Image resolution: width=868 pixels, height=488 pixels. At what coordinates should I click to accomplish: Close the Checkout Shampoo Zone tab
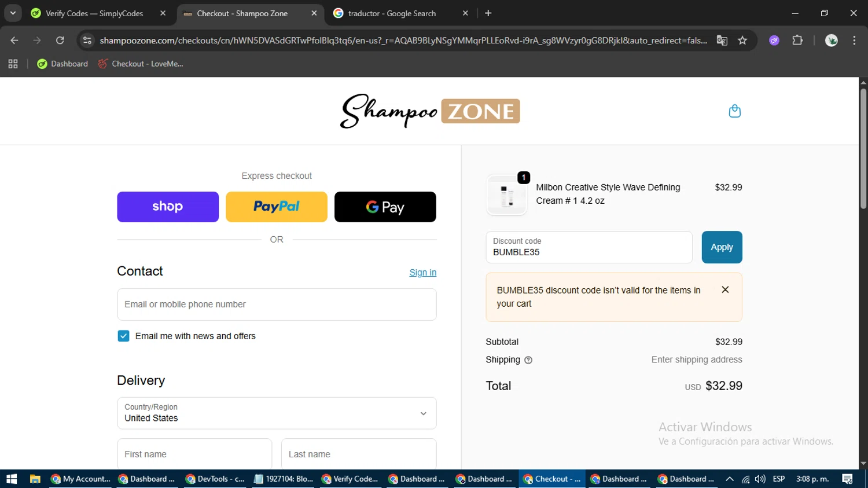[314, 13]
